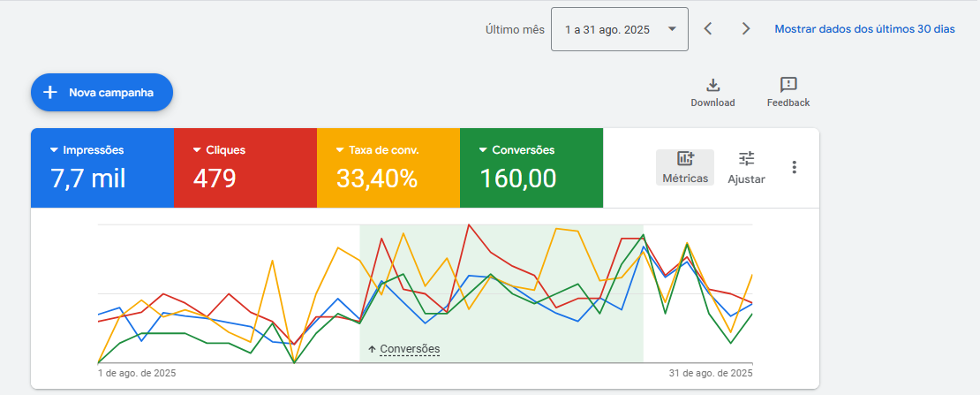The height and width of the screenshot is (395, 980).
Task: Click the underlined Conversões label in the chart
Action: coord(410,349)
